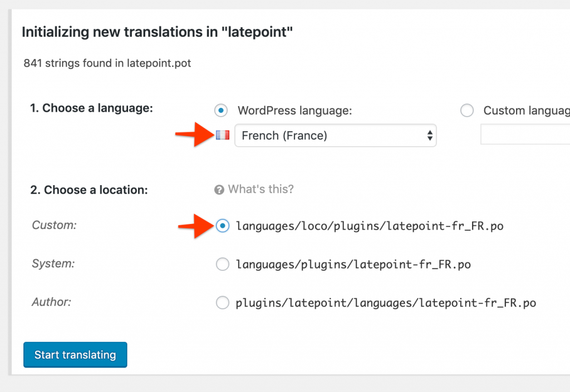Click the languages/plugins/latepoint-fr_FR.po path text

point(353,265)
